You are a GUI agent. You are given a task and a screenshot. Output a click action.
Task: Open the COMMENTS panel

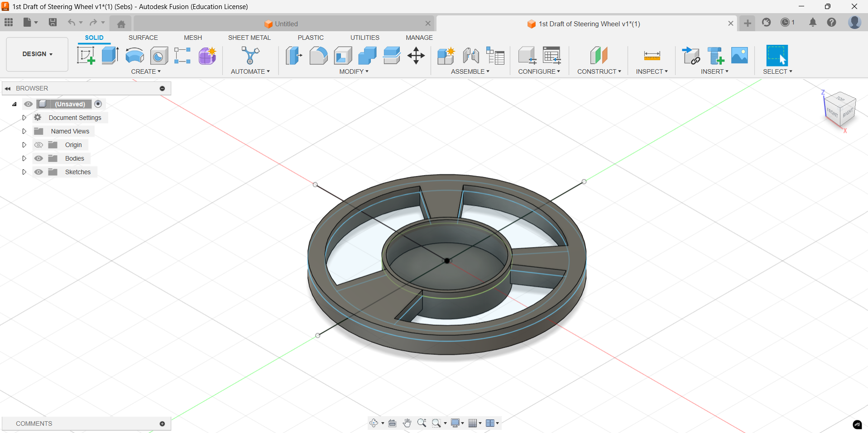click(x=34, y=423)
